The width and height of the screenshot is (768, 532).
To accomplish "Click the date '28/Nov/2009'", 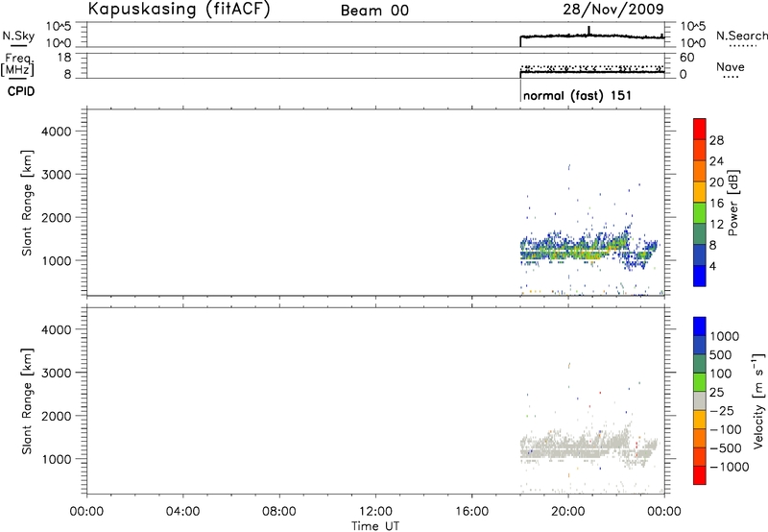I will tap(613, 9).
